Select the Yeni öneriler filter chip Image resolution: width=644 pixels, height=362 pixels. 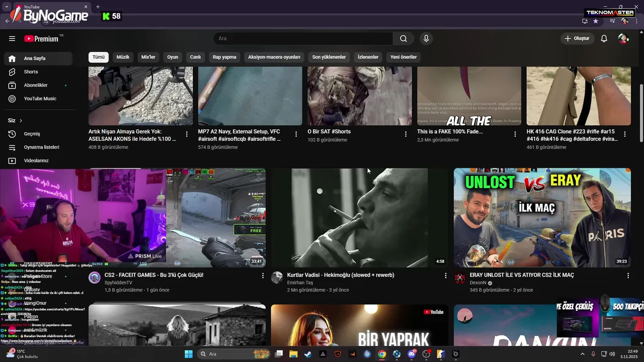coord(404,57)
